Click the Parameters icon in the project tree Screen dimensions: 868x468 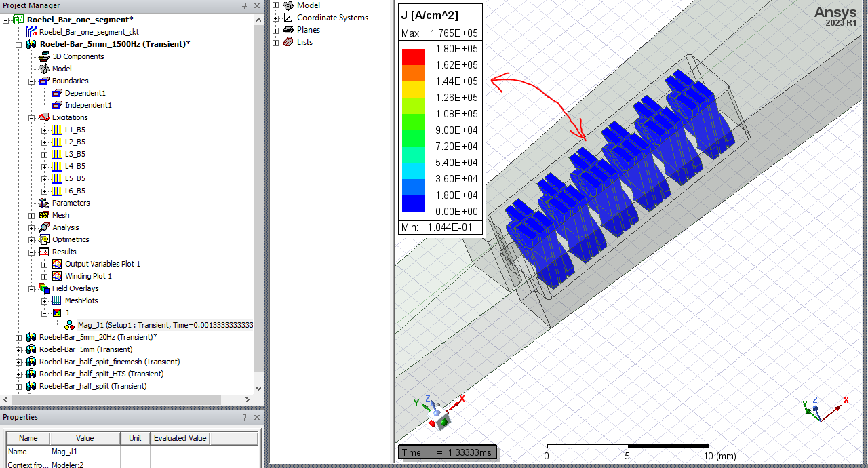(42, 203)
